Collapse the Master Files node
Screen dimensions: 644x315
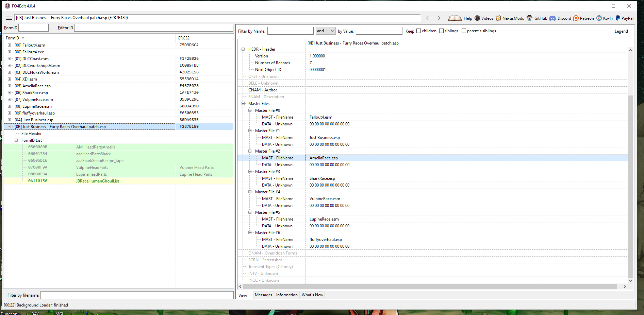(x=243, y=103)
